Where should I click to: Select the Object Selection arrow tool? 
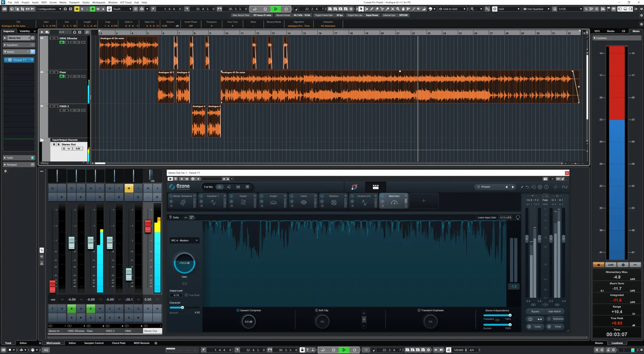pyautogui.click(x=361, y=9)
